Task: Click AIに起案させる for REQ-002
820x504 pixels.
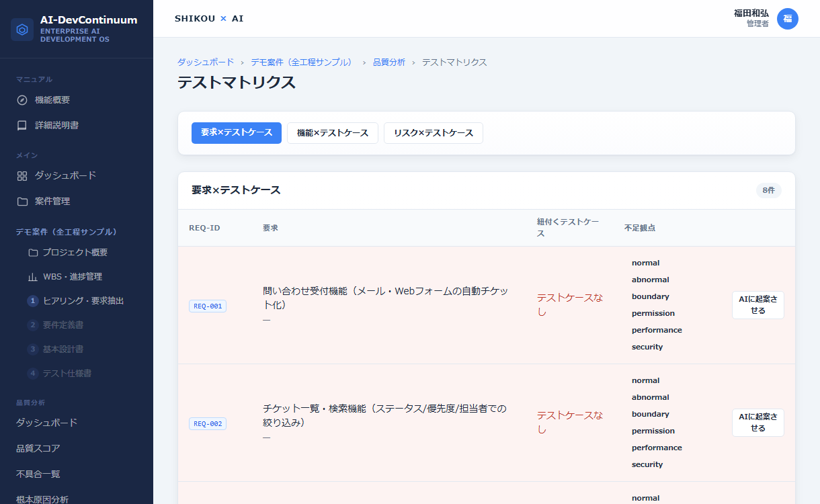Action: [x=757, y=423]
